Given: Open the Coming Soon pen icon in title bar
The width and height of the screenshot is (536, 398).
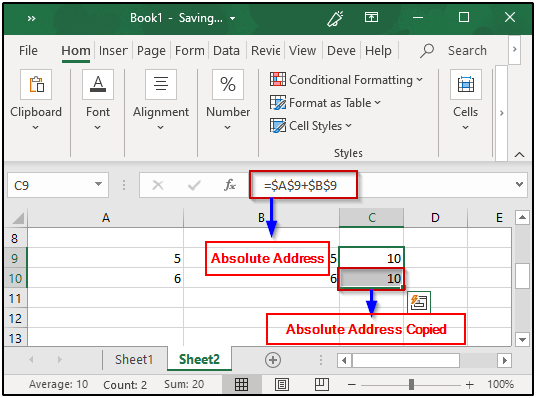Looking at the screenshot, I should 335,18.
